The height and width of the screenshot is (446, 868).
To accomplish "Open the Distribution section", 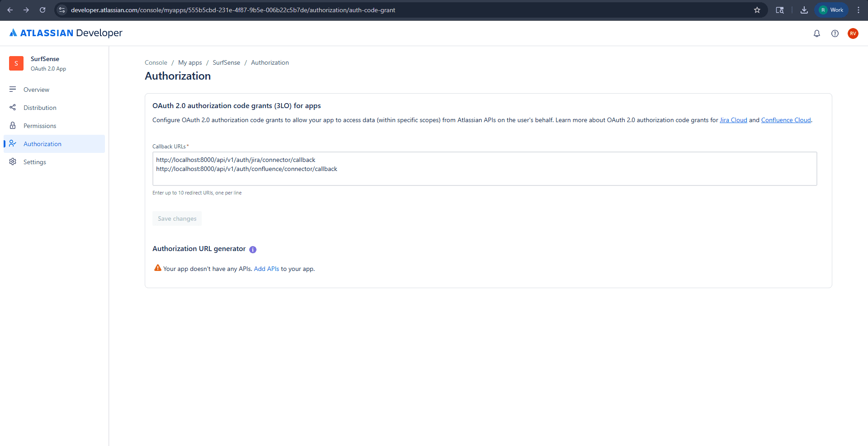I will tap(39, 107).
